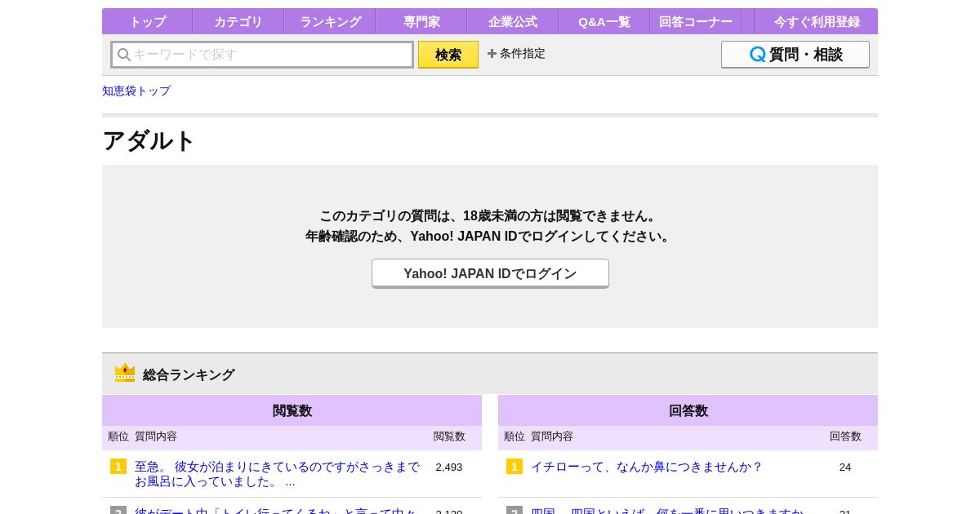Click the plus icon beside 条件指定
This screenshot has height=514, width=980.
[x=492, y=53]
